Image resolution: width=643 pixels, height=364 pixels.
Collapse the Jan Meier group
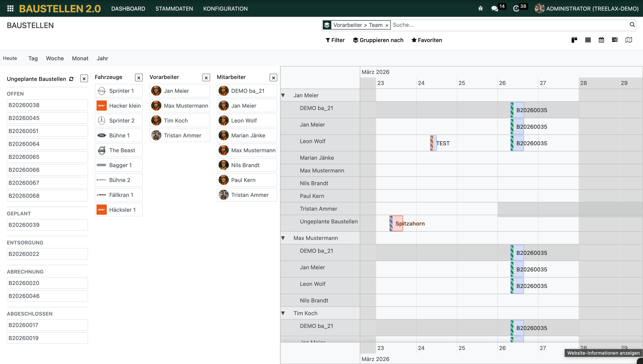pyautogui.click(x=283, y=95)
